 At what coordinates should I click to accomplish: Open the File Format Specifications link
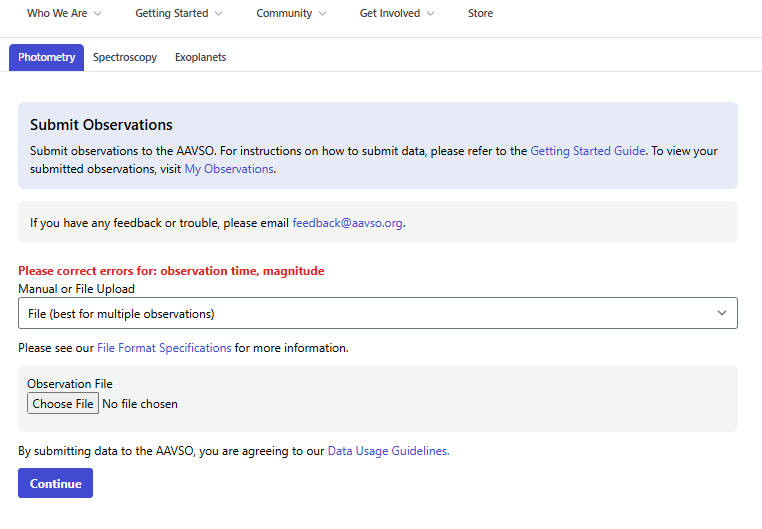(164, 348)
